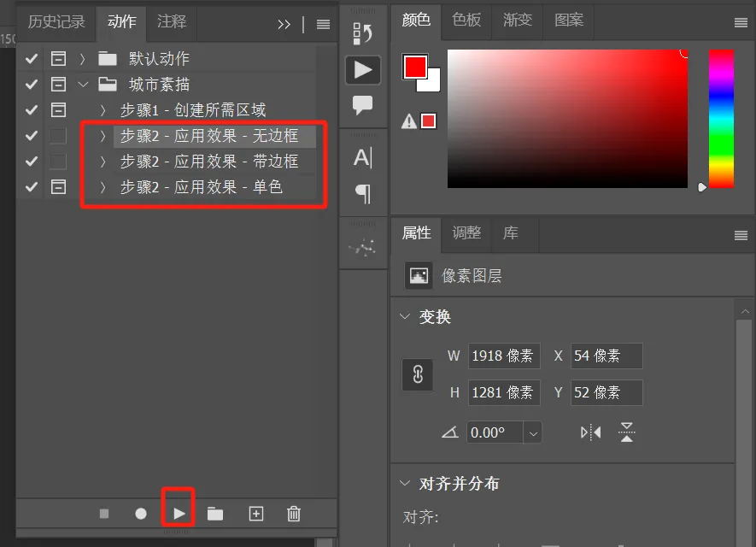Open History panel icon in side strip
Image resolution: width=756 pixels, height=547 pixels.
(x=362, y=34)
